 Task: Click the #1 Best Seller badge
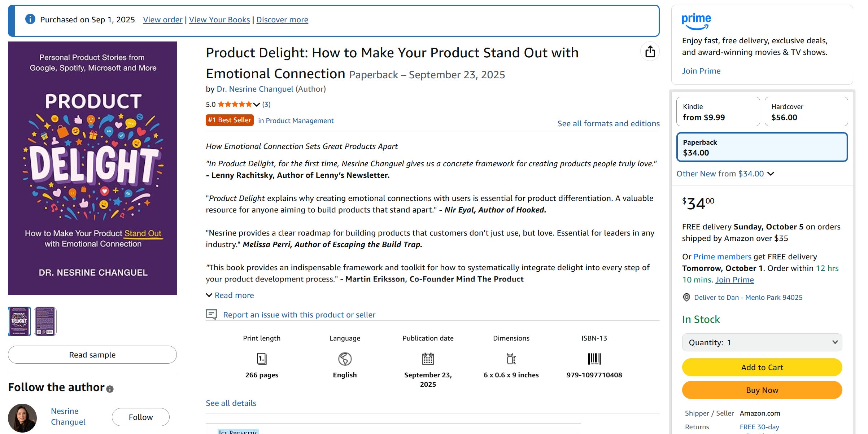[230, 120]
